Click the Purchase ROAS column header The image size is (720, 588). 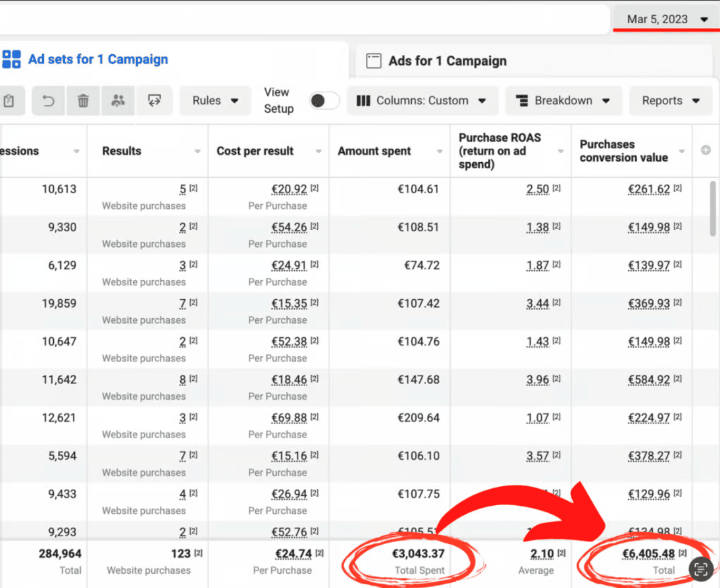coord(500,151)
